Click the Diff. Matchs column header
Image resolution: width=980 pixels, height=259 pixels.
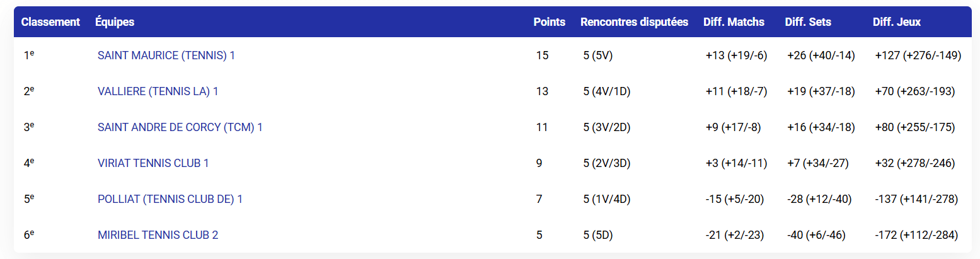coord(734,22)
